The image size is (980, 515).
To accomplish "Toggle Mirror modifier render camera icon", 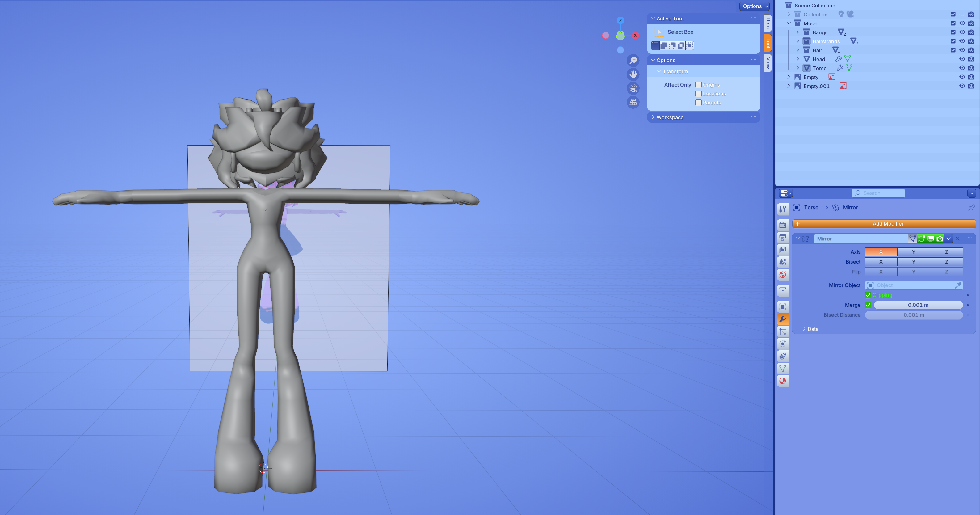I will point(940,239).
